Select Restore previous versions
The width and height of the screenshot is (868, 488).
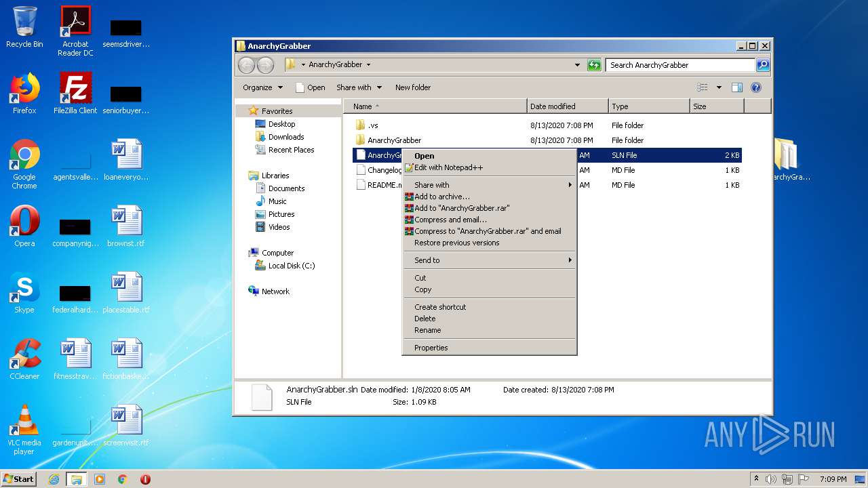(489, 243)
